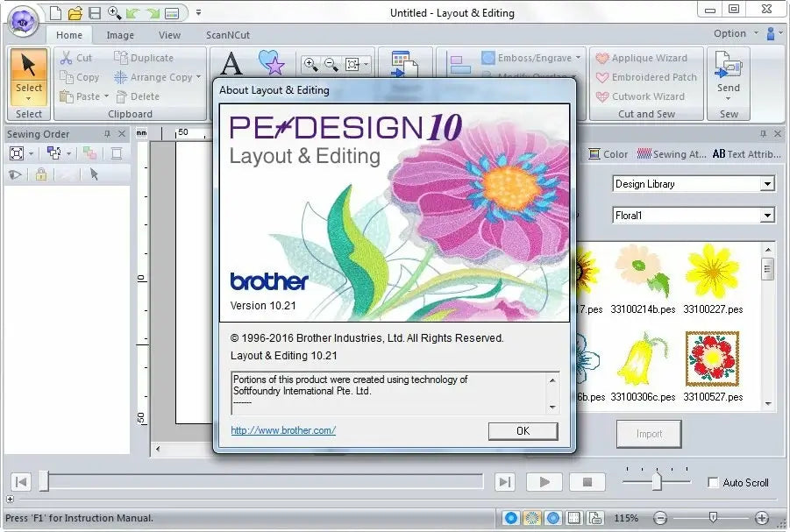Toggle the eye visibility icon in Sewing Order
Viewport: 790px width, 532px height.
pos(15,174)
